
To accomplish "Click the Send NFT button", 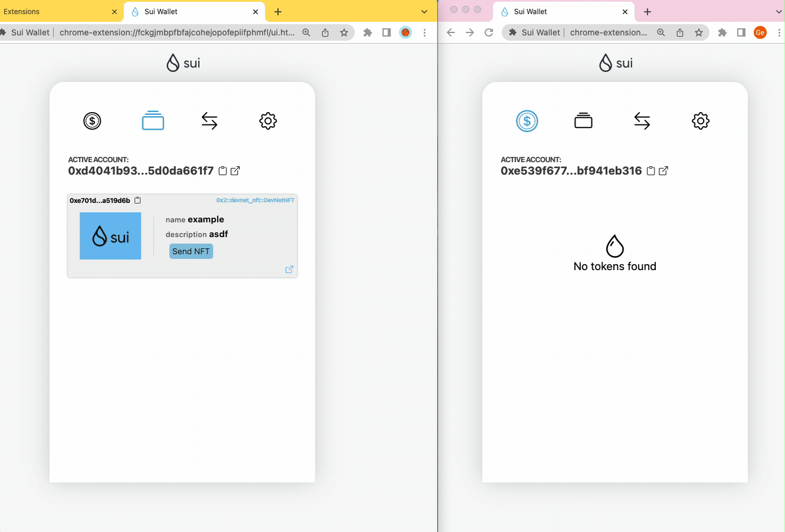I will [191, 251].
